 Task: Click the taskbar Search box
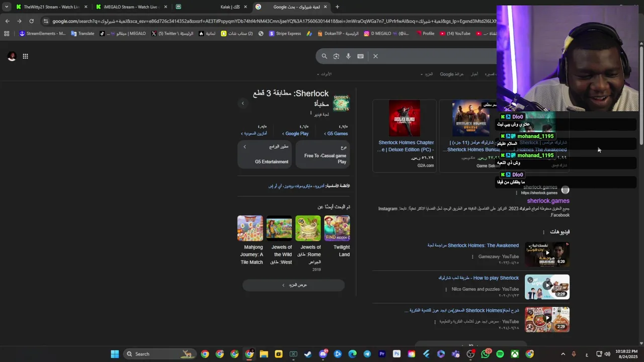159,354
